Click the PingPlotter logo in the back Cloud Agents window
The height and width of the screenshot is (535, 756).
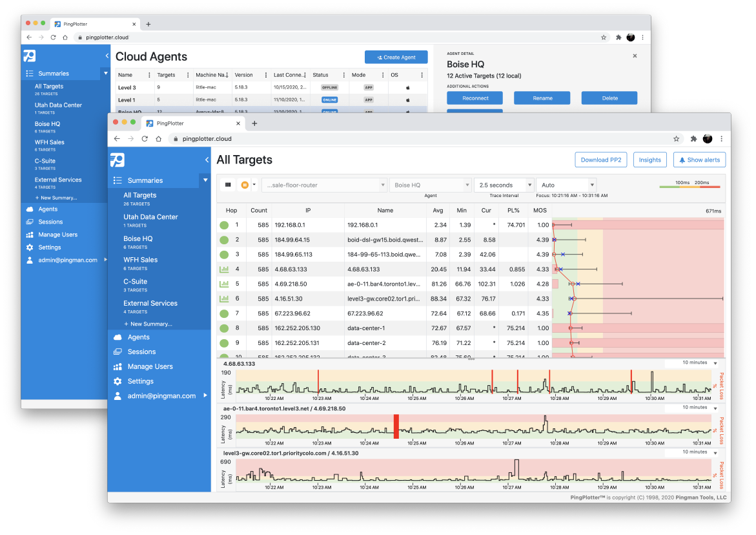[x=30, y=56]
